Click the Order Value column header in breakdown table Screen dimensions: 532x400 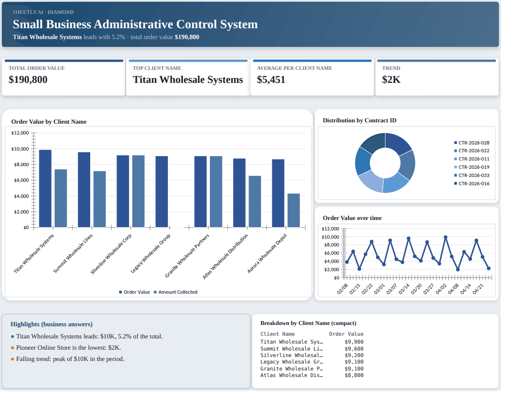tap(346, 334)
